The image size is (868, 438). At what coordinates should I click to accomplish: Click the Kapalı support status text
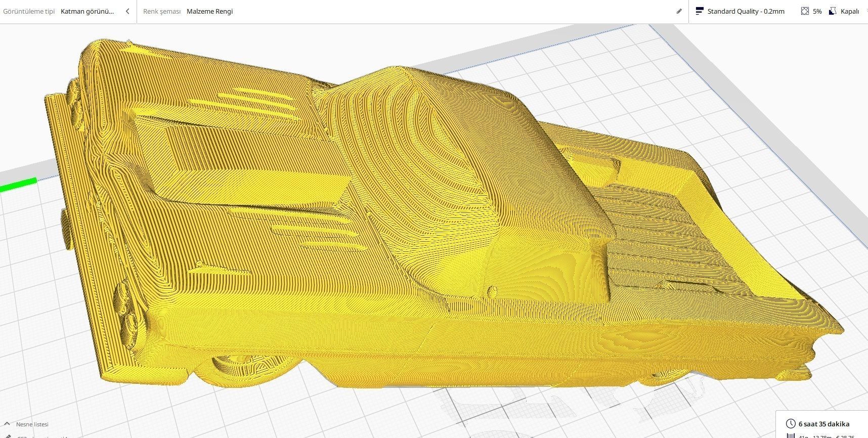click(x=850, y=11)
